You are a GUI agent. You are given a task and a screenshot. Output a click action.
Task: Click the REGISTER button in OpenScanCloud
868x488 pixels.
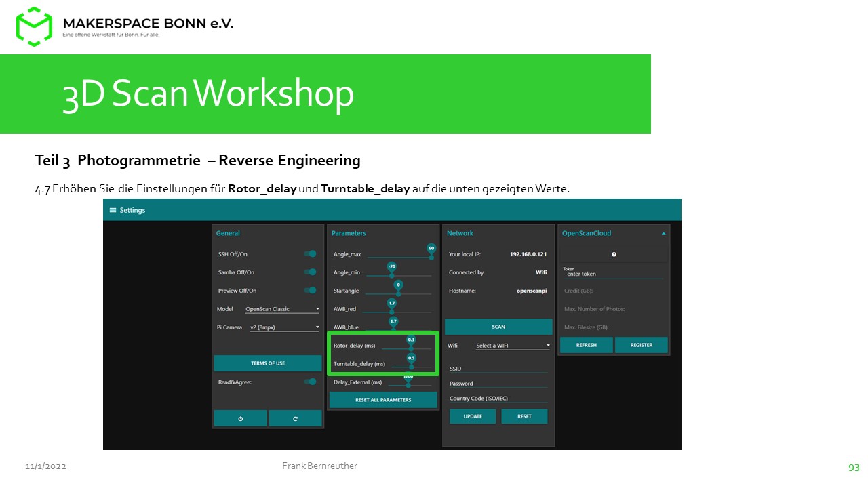pyautogui.click(x=642, y=345)
